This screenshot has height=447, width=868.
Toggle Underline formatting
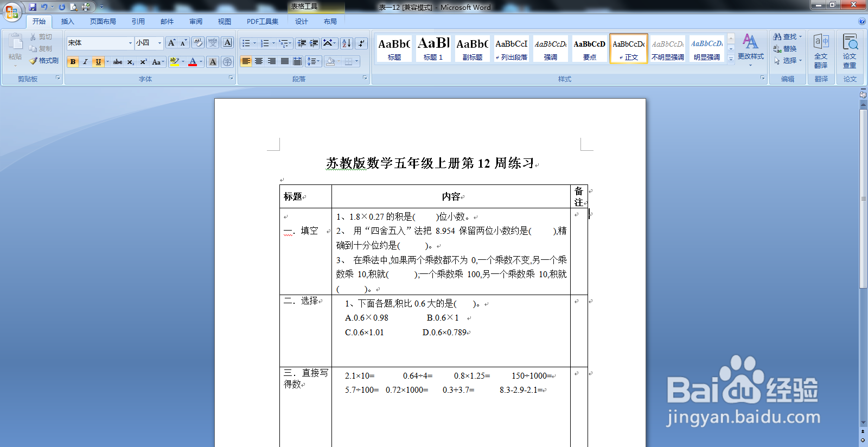coord(98,62)
